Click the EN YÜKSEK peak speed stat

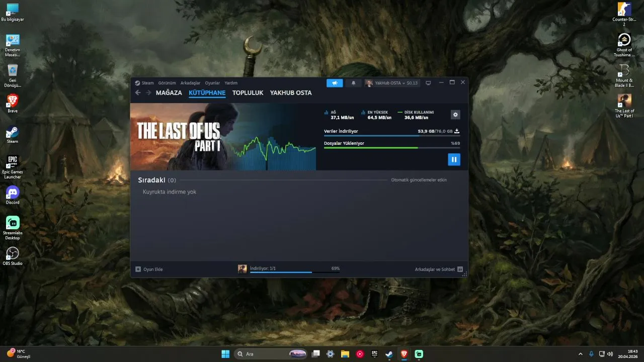(x=376, y=115)
